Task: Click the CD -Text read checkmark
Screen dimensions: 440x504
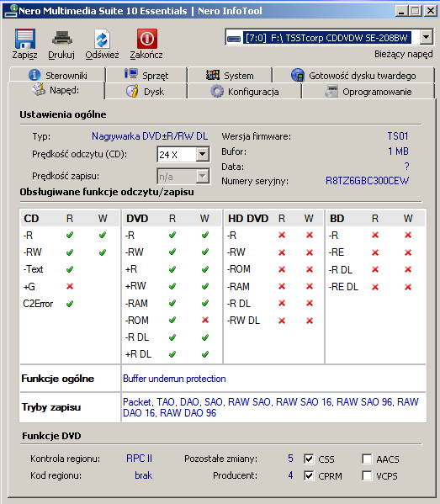Action: [x=70, y=269]
